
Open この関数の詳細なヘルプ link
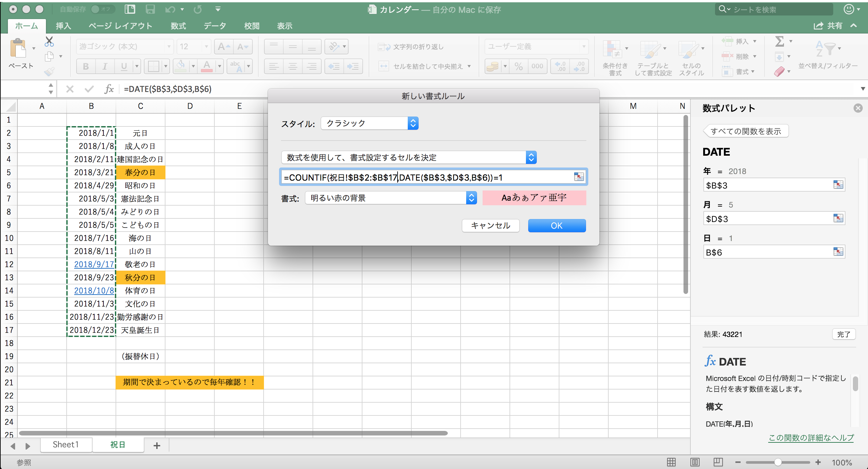tap(810, 438)
